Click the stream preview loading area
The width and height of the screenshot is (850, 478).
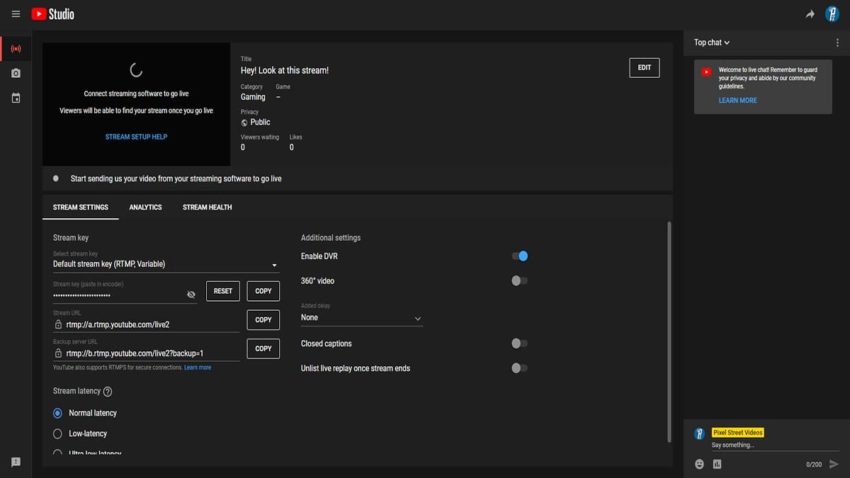click(136, 104)
